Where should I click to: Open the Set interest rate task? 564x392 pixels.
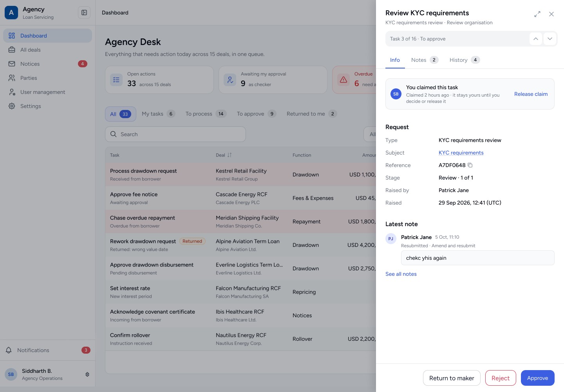tap(240, 292)
